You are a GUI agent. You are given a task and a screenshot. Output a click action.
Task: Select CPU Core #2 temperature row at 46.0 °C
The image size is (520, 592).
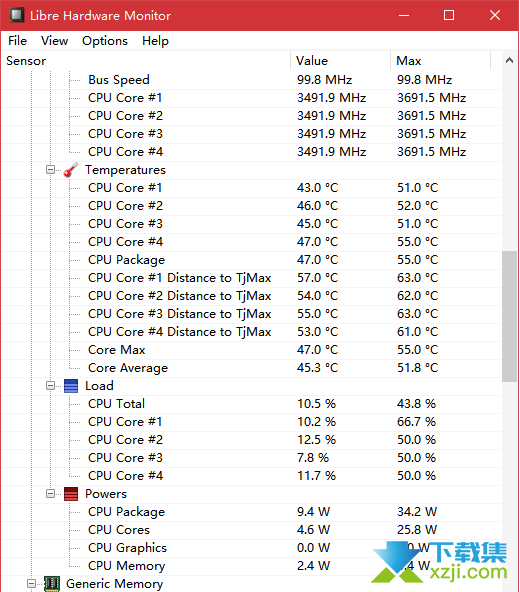pos(252,206)
